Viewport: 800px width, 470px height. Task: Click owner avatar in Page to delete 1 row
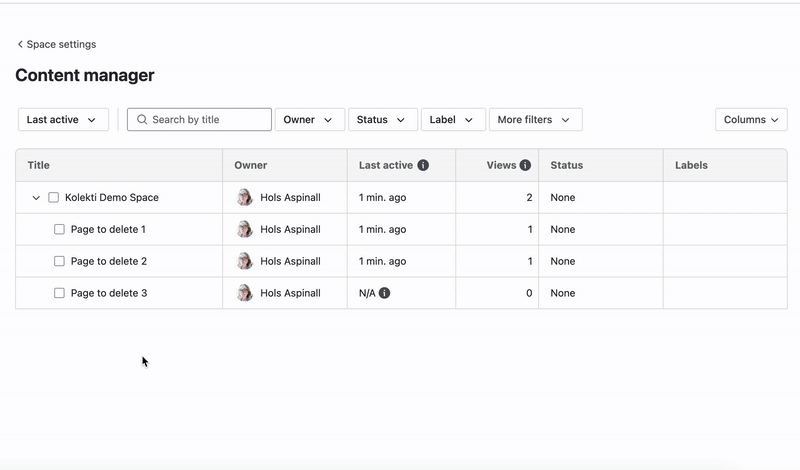pos(245,229)
